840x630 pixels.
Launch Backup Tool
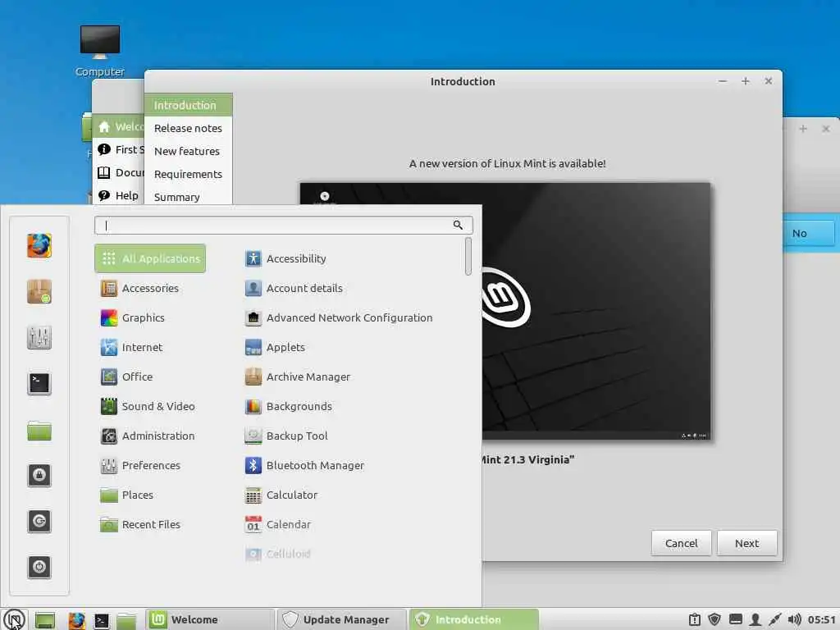(286, 436)
